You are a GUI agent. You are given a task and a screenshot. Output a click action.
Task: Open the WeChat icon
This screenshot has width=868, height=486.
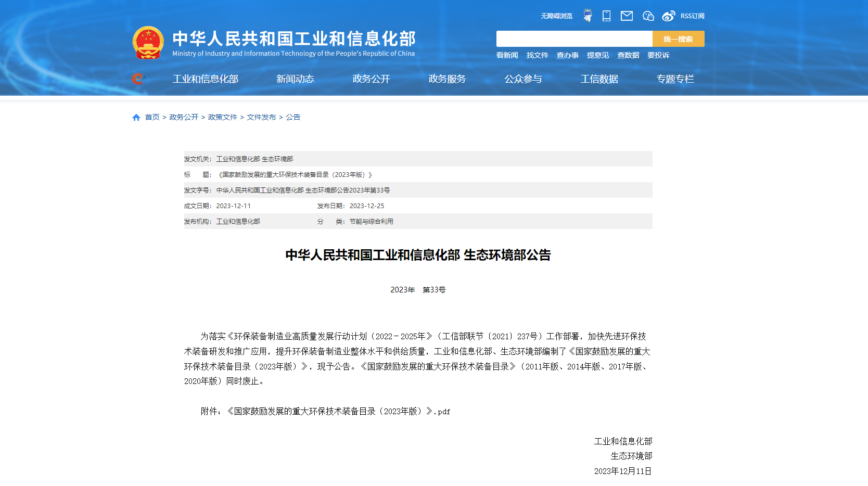tap(648, 16)
